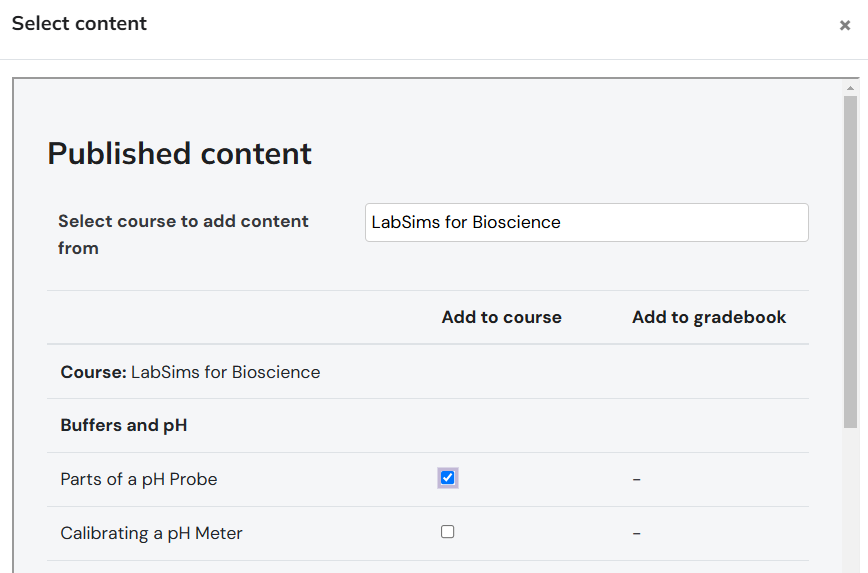The height and width of the screenshot is (573, 868).
Task: Click the scrollbar up arrow
Action: 850,88
